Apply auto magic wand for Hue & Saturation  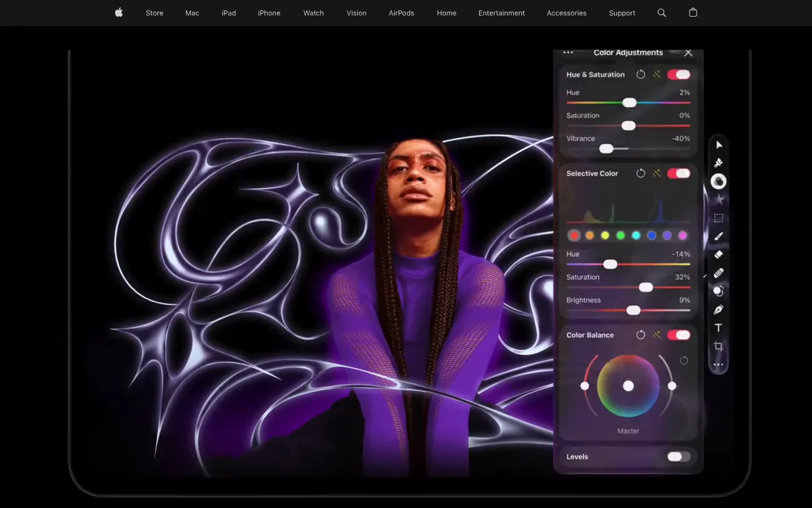[657, 75]
